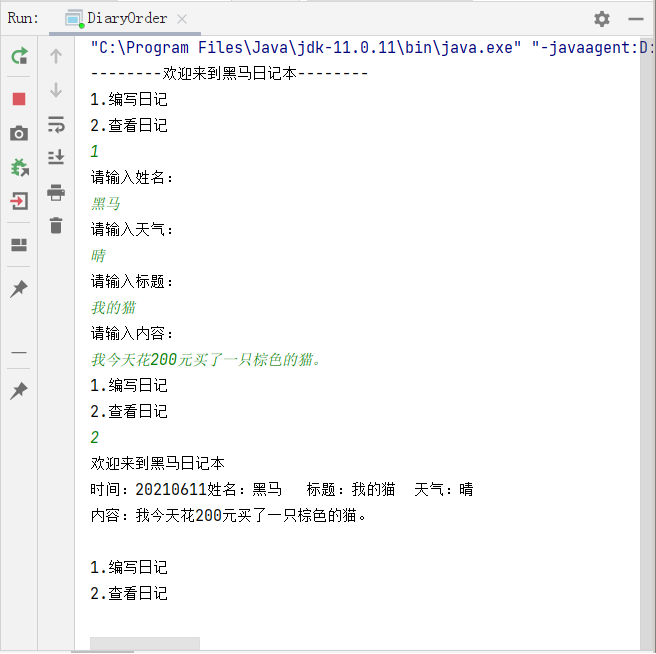Image resolution: width=656 pixels, height=654 pixels.
Task: Click the horizontal scrollbar at console bottom
Action: 144,644
